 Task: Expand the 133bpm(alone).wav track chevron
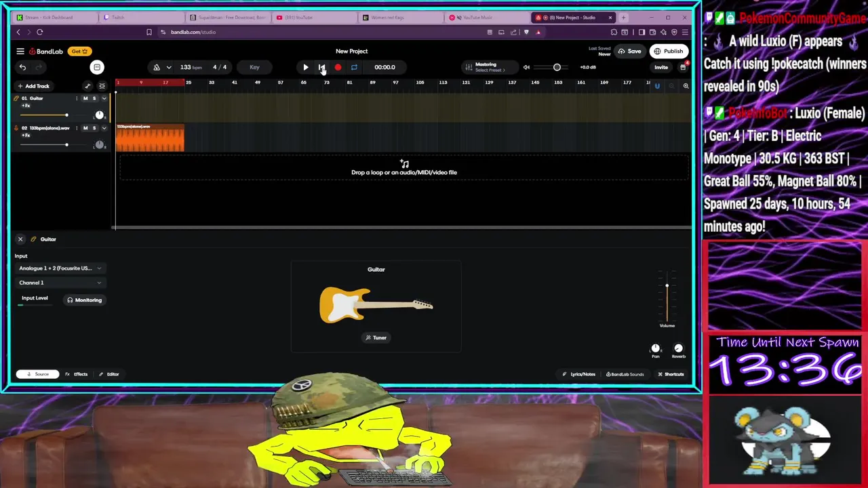click(x=104, y=128)
